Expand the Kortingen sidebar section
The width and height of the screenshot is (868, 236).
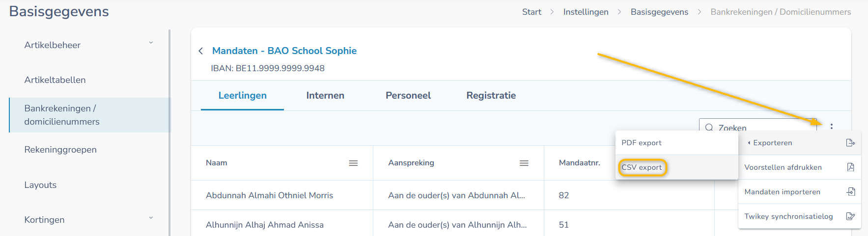[151, 218]
